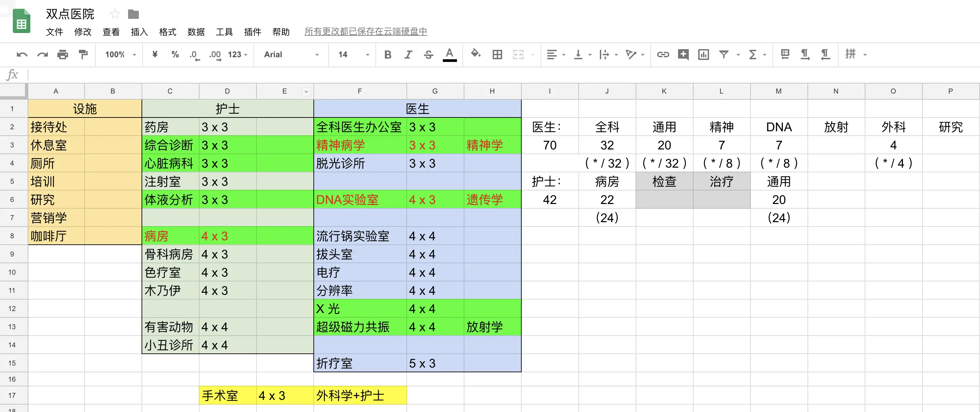Open the 格式 menu

167,32
